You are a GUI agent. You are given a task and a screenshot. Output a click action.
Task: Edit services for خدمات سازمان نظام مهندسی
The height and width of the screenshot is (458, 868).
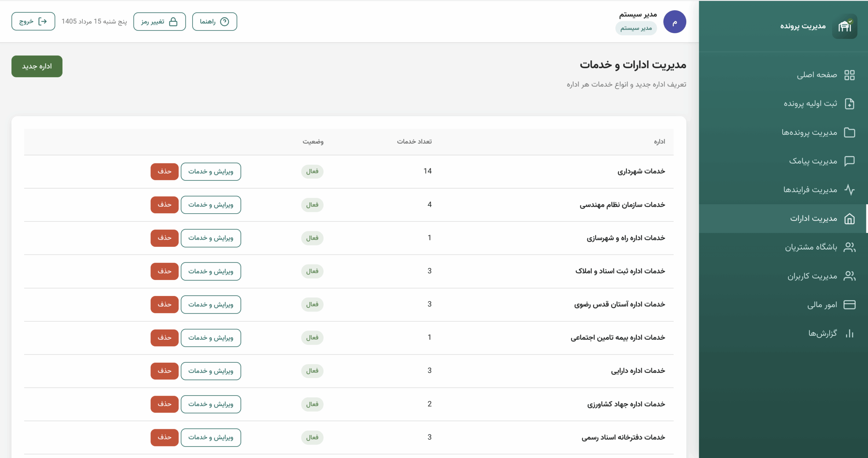coord(211,205)
